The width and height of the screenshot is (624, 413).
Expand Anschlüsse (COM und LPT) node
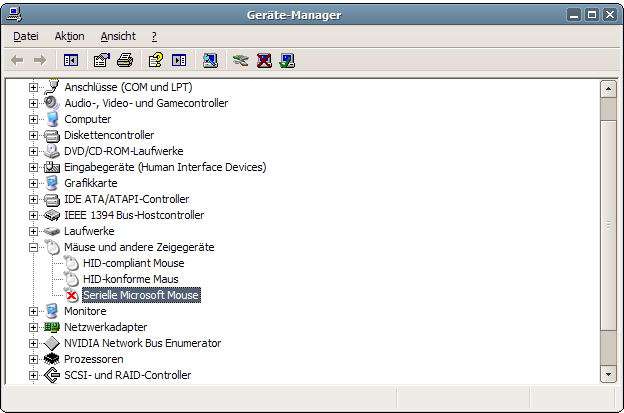(x=33, y=87)
